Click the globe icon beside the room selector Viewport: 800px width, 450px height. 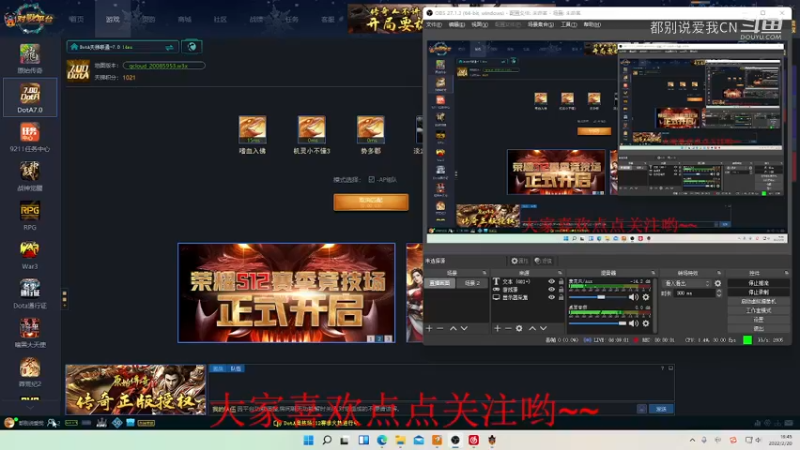[x=192, y=47]
